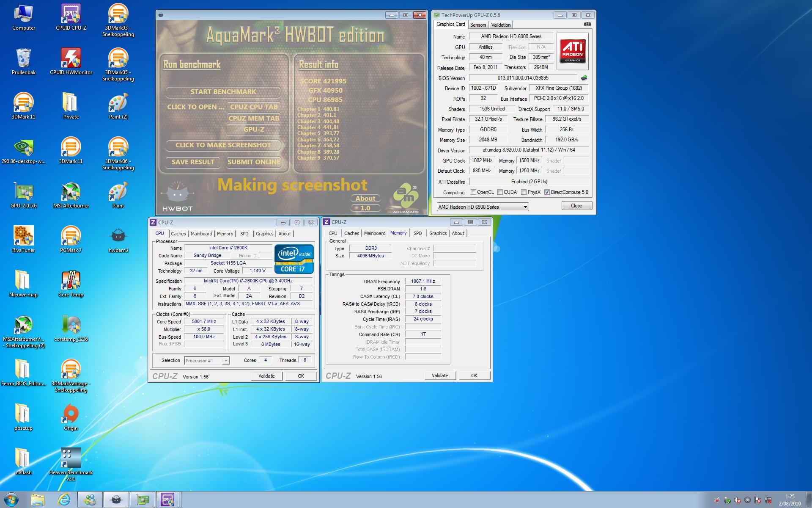
Task: Open the Windows Start menu orb
Action: pyautogui.click(x=11, y=500)
